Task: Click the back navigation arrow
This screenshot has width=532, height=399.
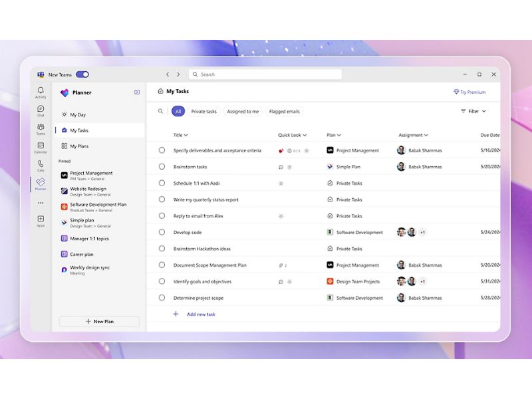Action: (x=168, y=74)
